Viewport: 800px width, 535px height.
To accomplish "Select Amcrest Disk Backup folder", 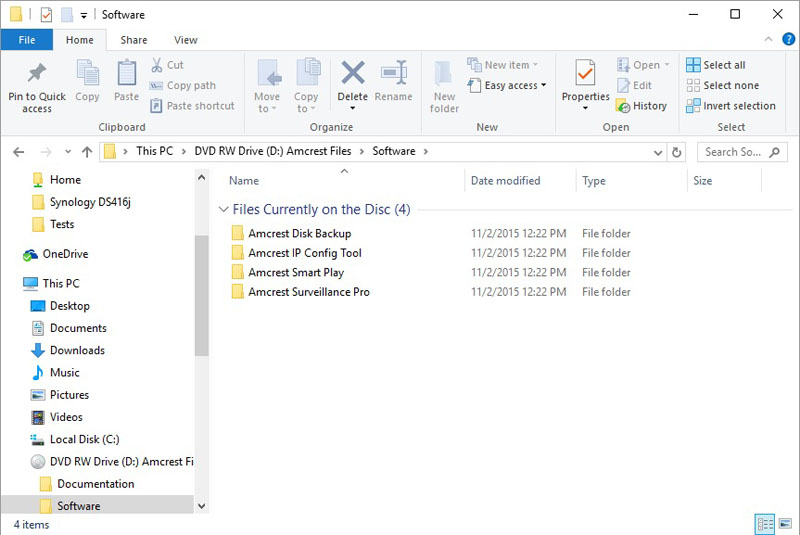I will coord(299,234).
